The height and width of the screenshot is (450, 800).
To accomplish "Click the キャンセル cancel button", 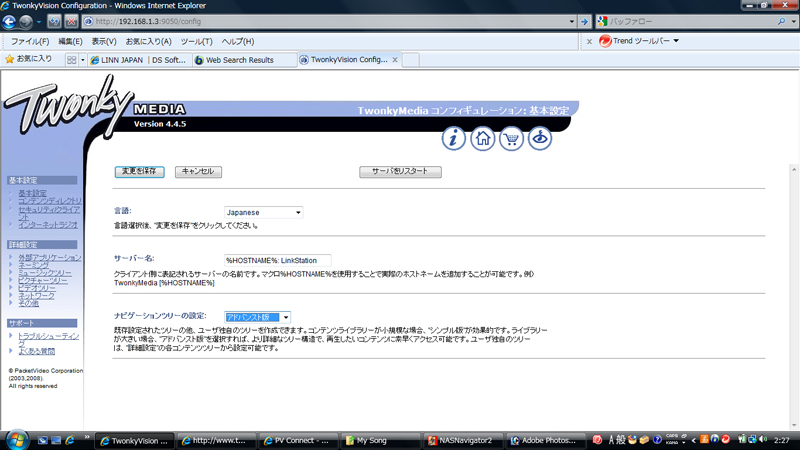I will pyautogui.click(x=198, y=172).
